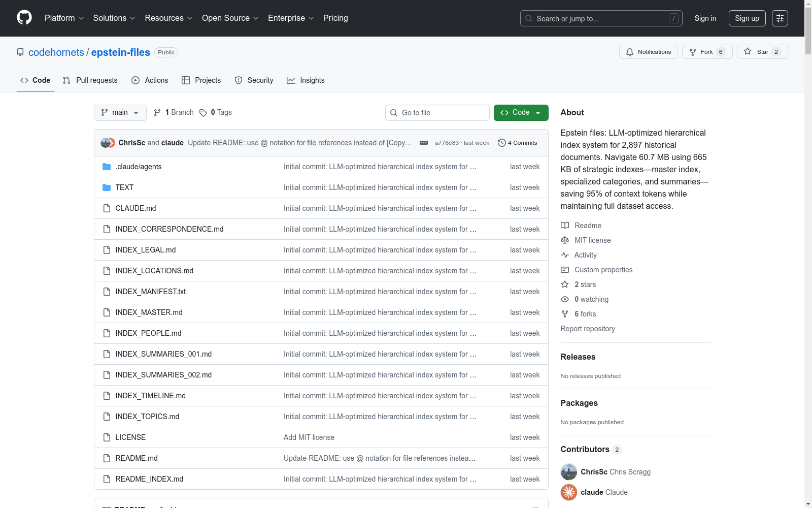Click the pulse icon beside Activity
812x508 pixels.
click(x=565, y=255)
